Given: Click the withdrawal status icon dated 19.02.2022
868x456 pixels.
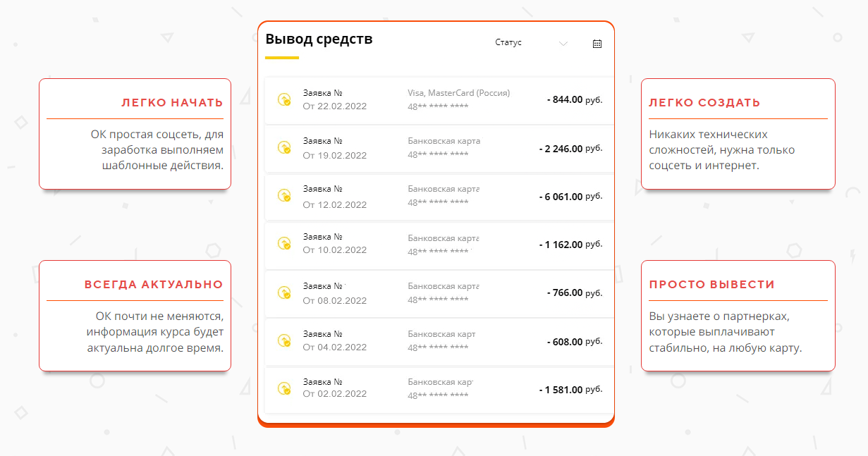Looking at the screenshot, I should point(283,148).
